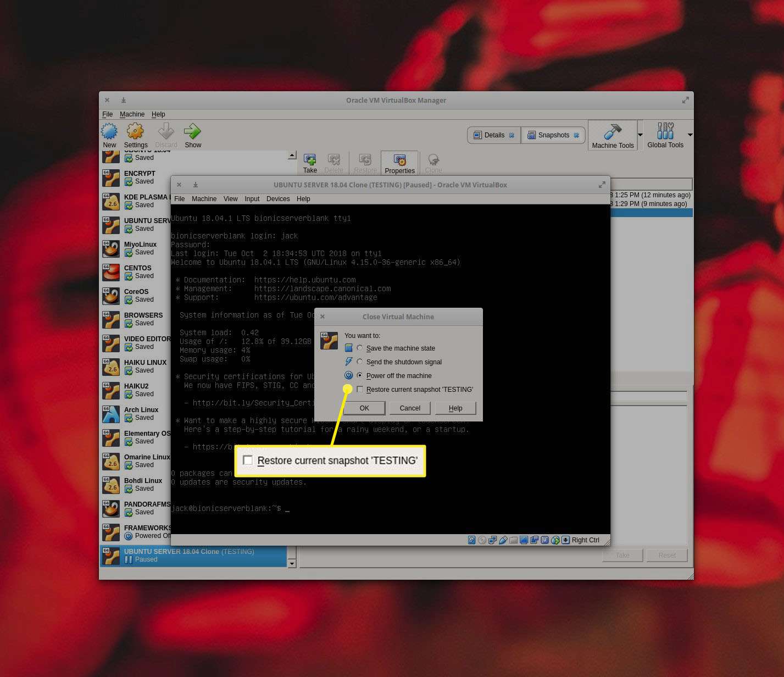784x677 pixels.
Task: Select the Machine Tools hammer icon
Action: [613, 132]
